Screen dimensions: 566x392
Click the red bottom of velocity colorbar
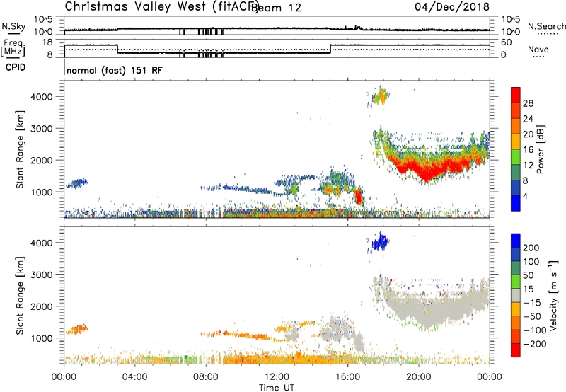click(516, 350)
